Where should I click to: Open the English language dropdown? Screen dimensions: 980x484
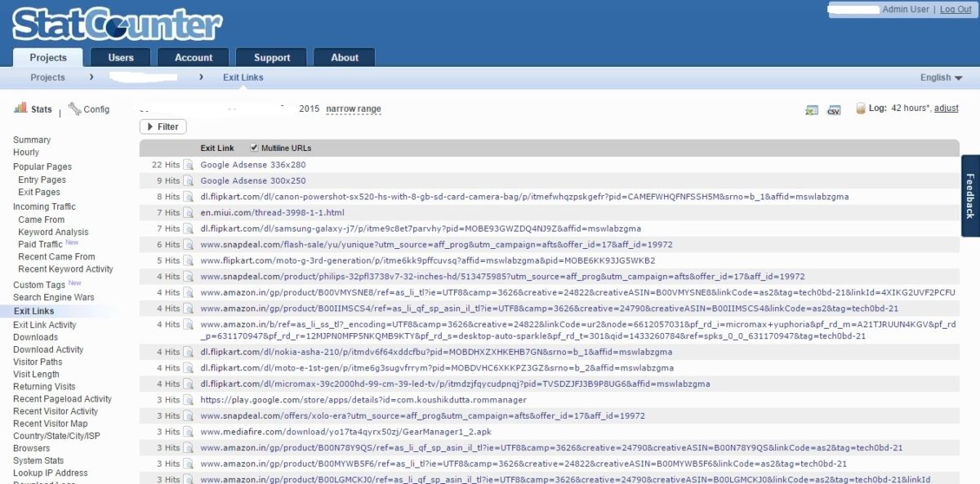tap(941, 78)
